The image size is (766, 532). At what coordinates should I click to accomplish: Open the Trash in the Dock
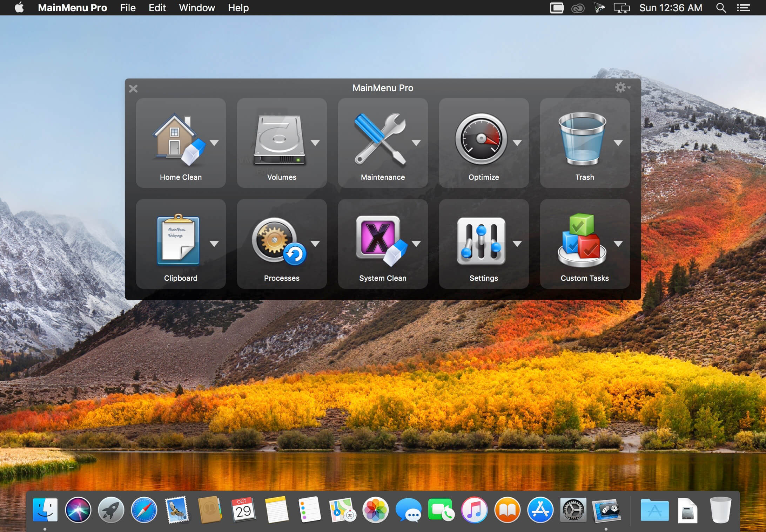click(720, 510)
